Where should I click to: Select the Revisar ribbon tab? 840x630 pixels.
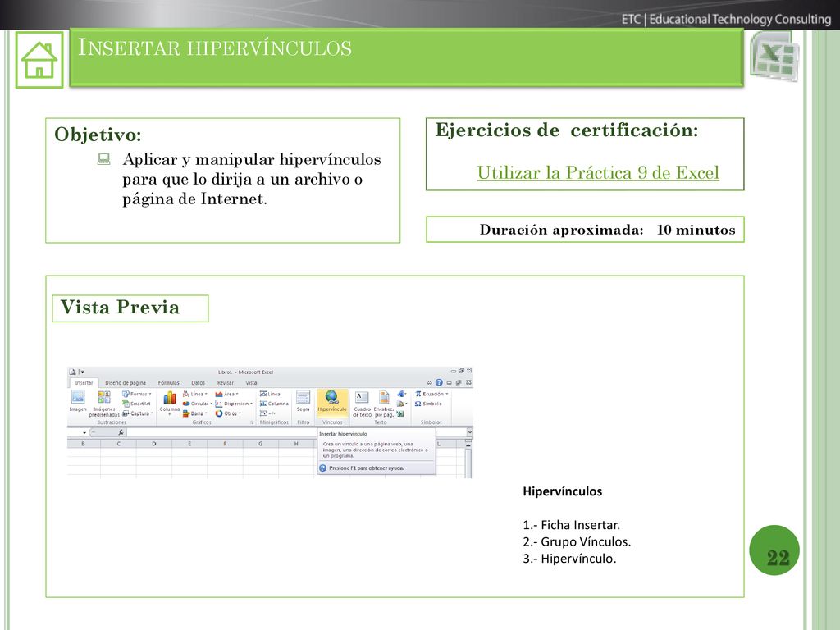[226, 382]
